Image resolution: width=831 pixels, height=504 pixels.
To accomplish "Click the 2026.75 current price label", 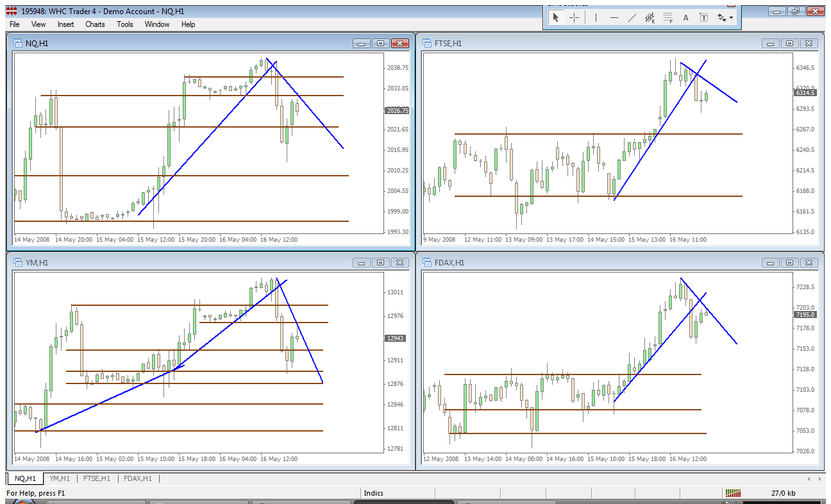I will tap(398, 110).
